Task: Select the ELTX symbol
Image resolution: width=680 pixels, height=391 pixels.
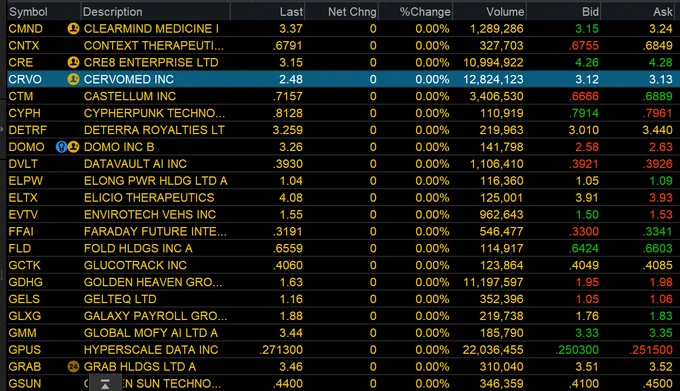Action: click(x=23, y=198)
